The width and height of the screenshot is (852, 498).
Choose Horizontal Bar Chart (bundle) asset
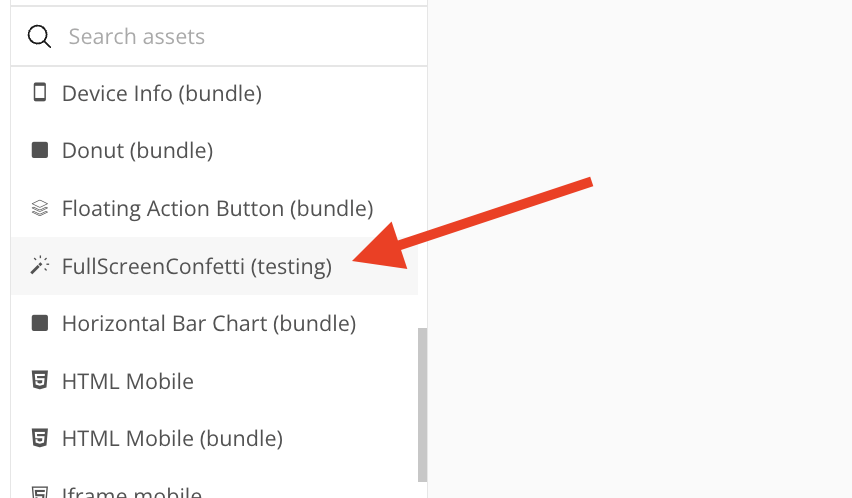209,324
